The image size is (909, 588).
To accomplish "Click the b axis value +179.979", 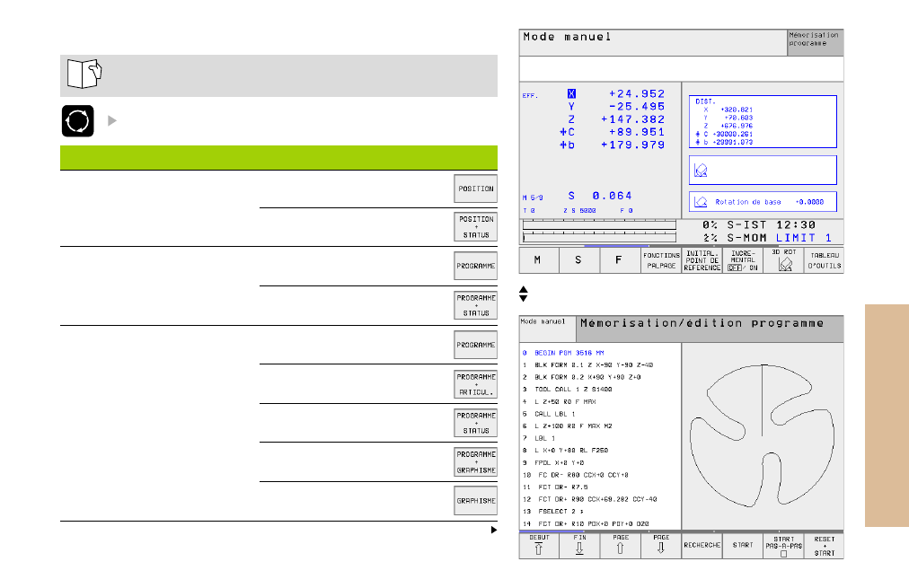I will 632,145.
